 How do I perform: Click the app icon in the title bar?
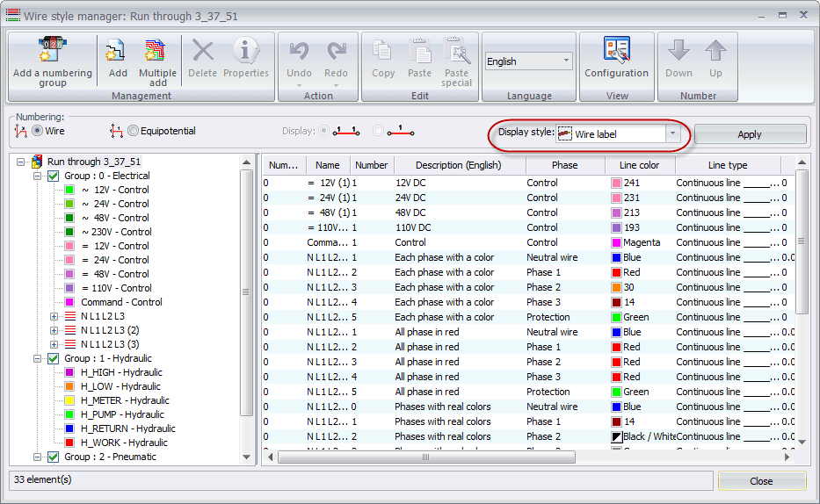click(x=13, y=16)
